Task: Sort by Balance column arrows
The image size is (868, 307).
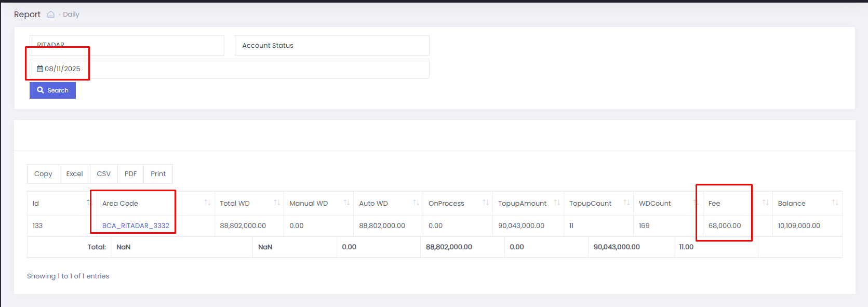Action: pyautogui.click(x=835, y=203)
